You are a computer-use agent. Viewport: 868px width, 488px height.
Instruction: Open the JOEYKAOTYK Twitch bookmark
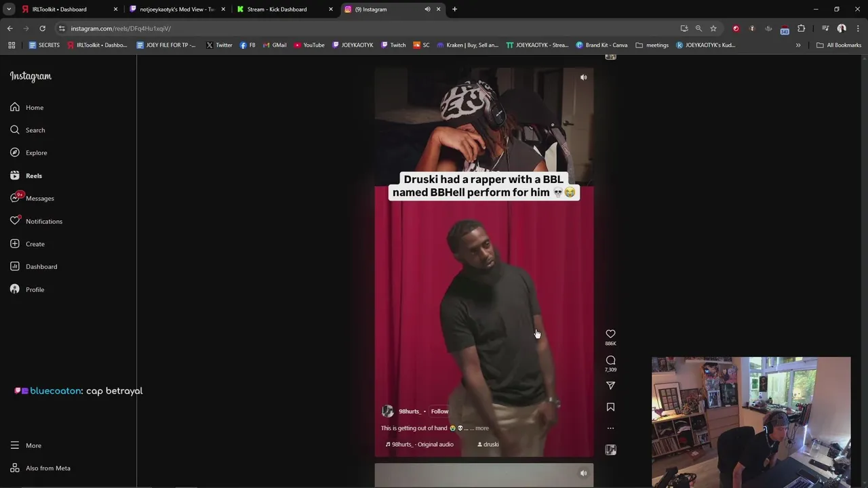[x=353, y=45]
